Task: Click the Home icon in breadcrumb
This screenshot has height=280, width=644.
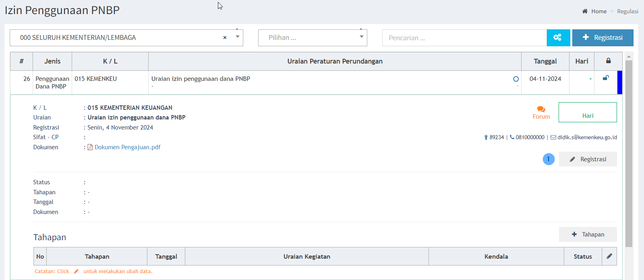Action: 585,11
